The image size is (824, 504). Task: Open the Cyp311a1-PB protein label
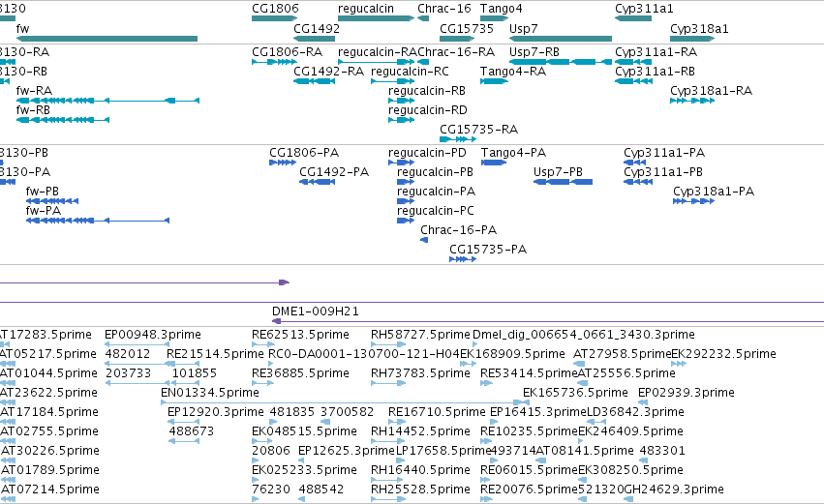(x=663, y=172)
